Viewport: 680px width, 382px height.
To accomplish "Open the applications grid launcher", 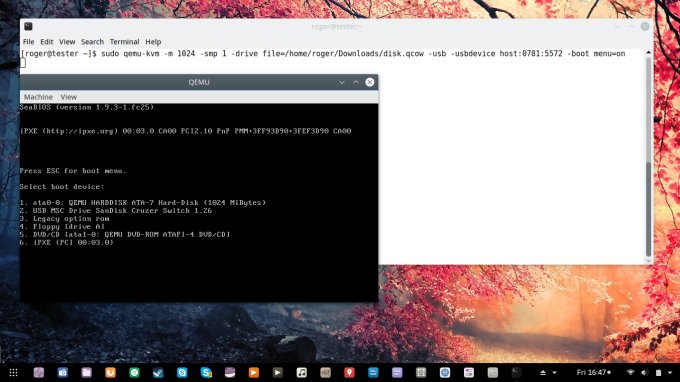I will coord(13,372).
